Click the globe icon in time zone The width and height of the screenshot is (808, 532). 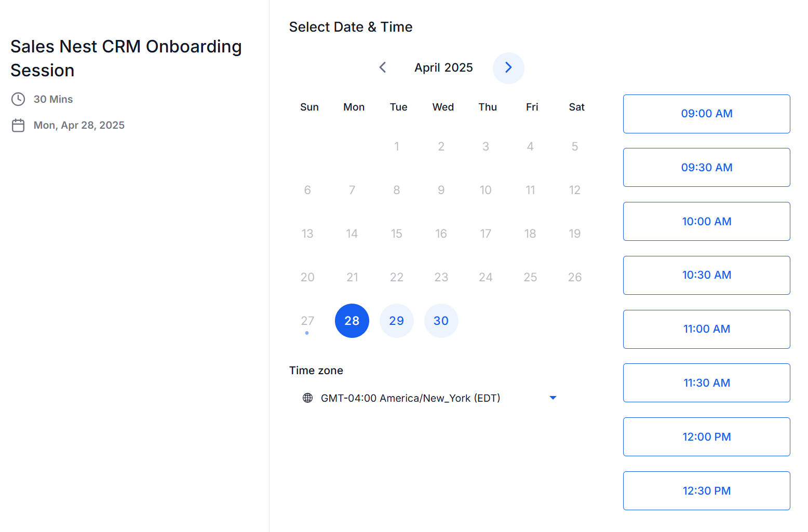coord(307,398)
